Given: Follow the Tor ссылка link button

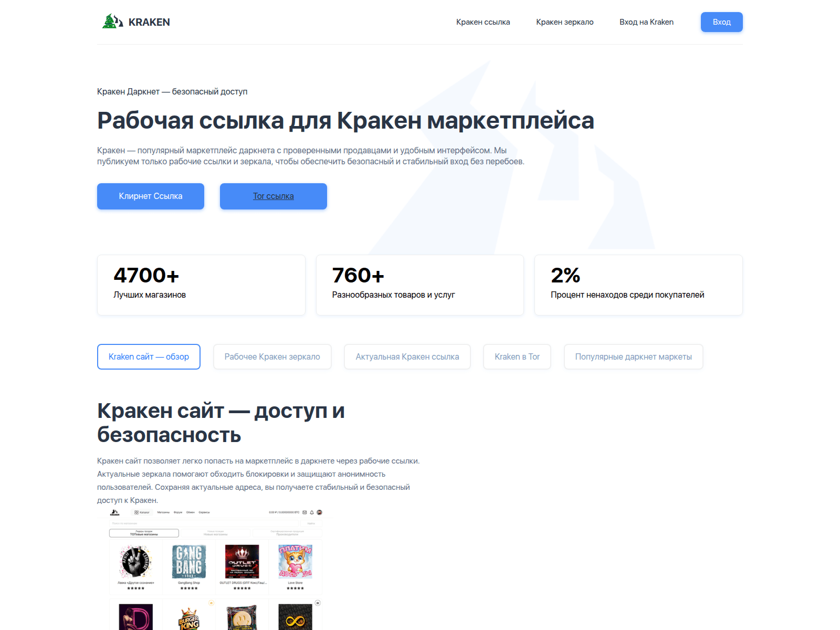Looking at the screenshot, I should (x=274, y=196).
